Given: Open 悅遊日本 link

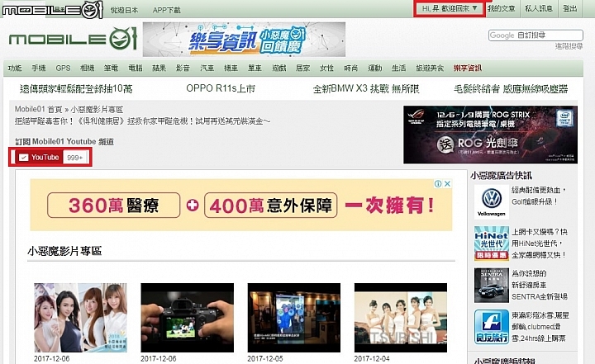Looking at the screenshot, I should tap(124, 10).
